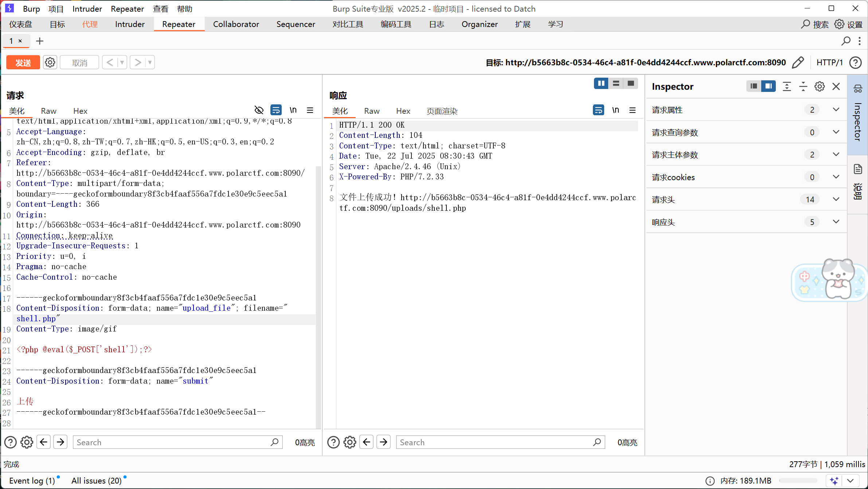Select side-by-side split layout icon
The width and height of the screenshot is (868, 489).
[601, 84]
